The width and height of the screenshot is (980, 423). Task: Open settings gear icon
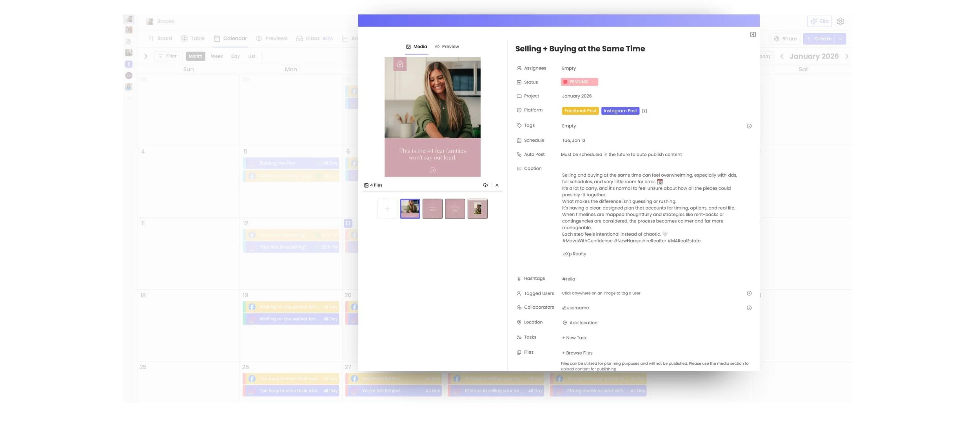[840, 22]
